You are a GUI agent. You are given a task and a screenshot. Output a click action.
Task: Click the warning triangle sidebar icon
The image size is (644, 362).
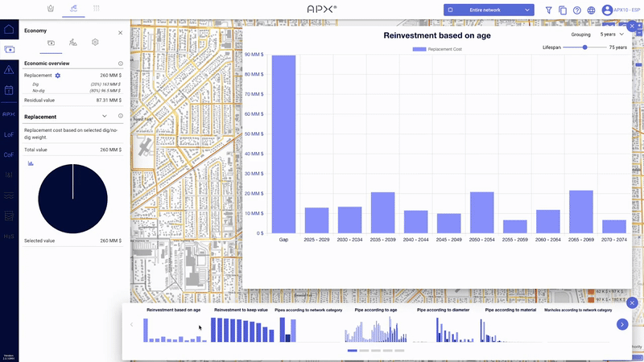click(x=9, y=70)
